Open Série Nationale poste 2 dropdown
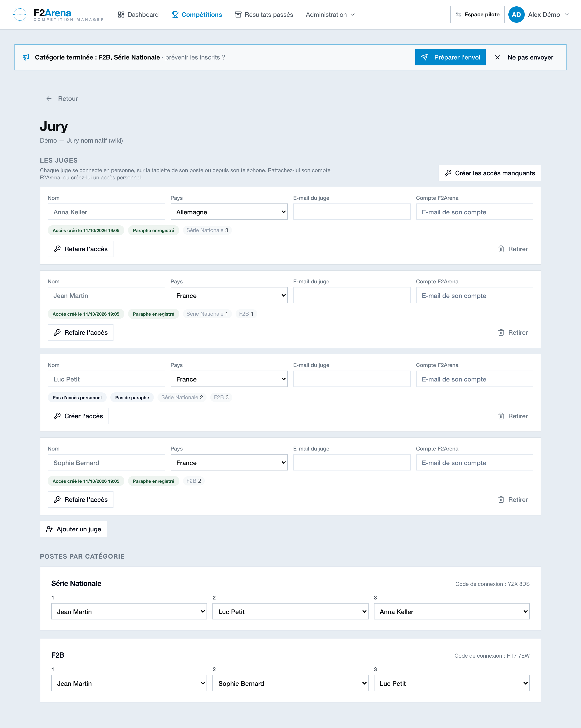This screenshot has width=581, height=728. click(290, 612)
